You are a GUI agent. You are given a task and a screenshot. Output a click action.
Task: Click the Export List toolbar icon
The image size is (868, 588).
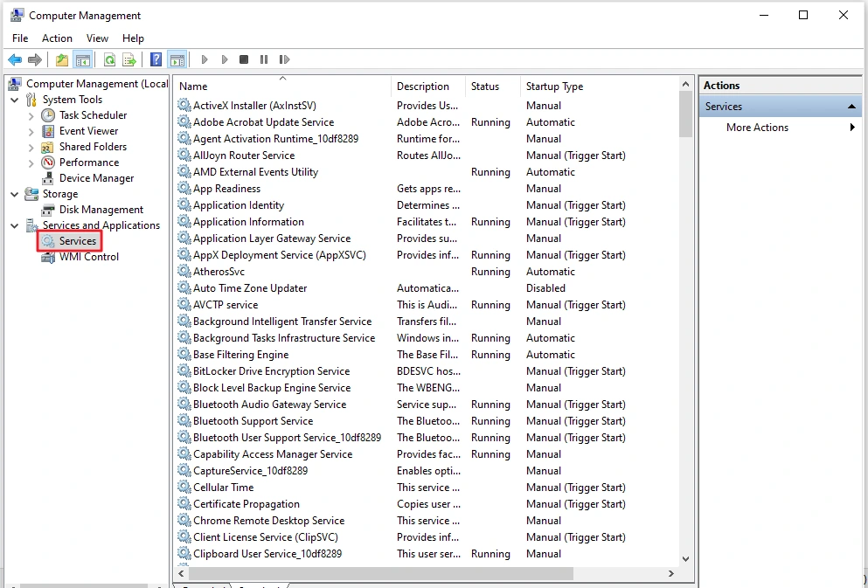coord(129,59)
